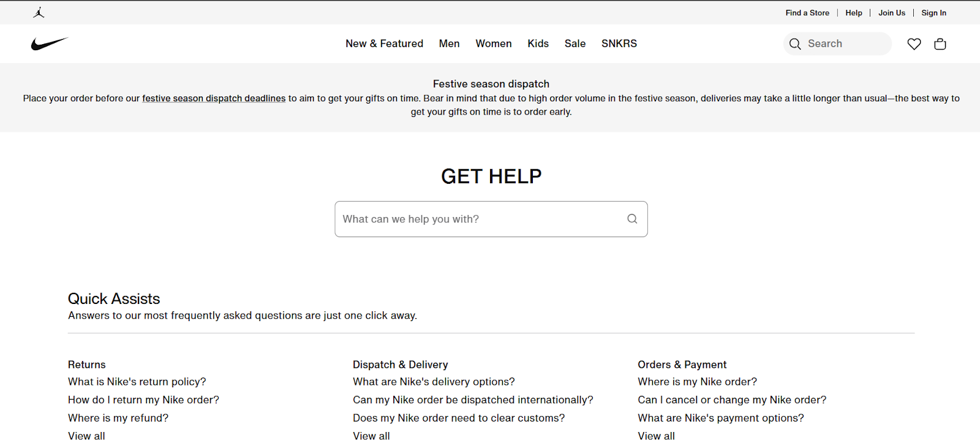The width and height of the screenshot is (980, 448).
Task: Open the Sale menu
Action: [575, 44]
